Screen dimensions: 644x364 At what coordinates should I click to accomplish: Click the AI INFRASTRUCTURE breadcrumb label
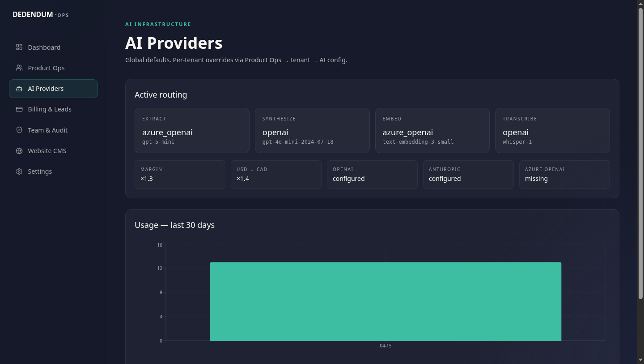click(158, 24)
